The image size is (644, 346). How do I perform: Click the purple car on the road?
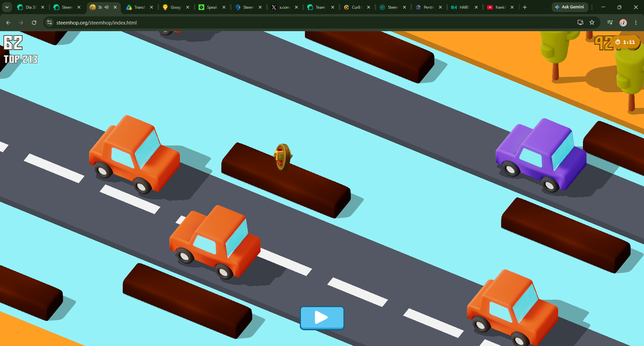pyautogui.click(x=541, y=155)
